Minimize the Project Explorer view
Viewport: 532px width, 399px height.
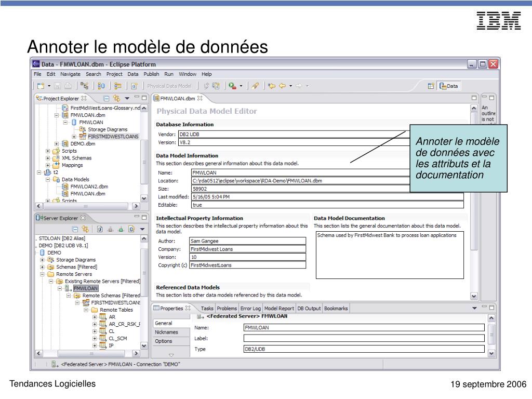(137, 97)
